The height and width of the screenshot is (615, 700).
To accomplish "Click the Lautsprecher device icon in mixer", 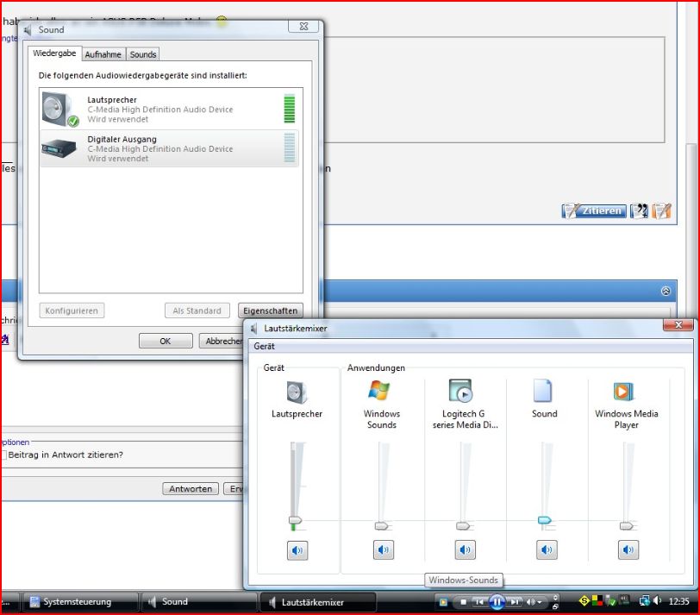I will coord(297,392).
